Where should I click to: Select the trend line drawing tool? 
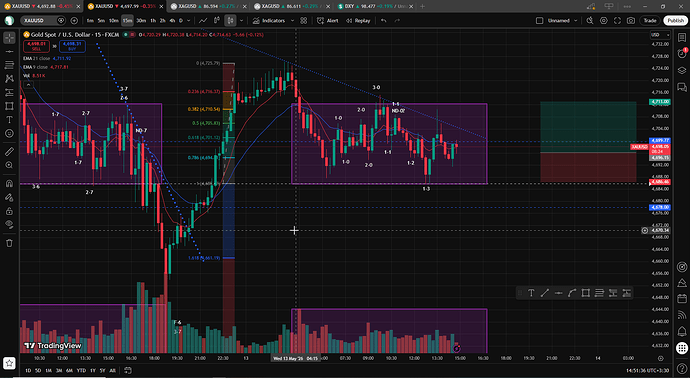click(x=9, y=51)
